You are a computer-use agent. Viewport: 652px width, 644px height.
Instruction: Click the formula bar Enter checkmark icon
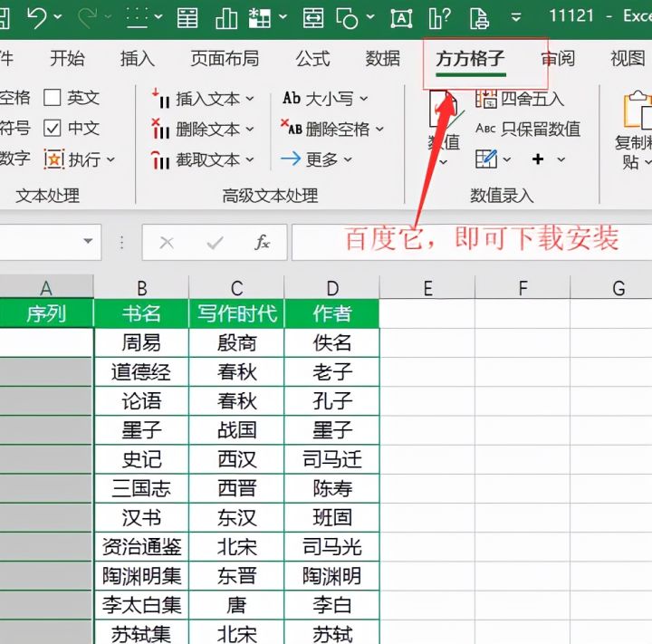coord(215,242)
